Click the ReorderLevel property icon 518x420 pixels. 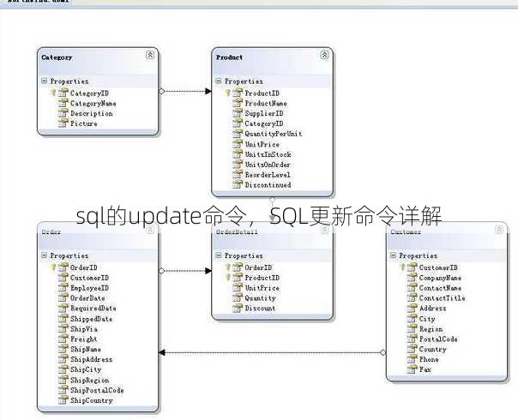point(238,175)
